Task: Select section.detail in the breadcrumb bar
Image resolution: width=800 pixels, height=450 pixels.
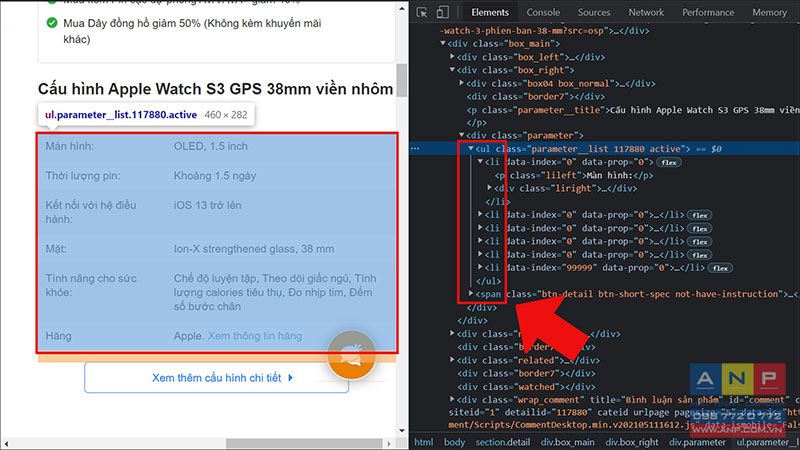Action: click(x=503, y=442)
